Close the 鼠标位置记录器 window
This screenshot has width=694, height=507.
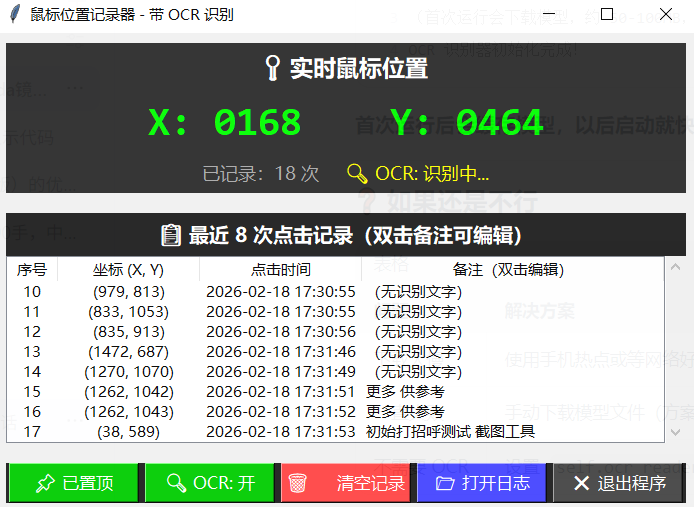[666, 14]
